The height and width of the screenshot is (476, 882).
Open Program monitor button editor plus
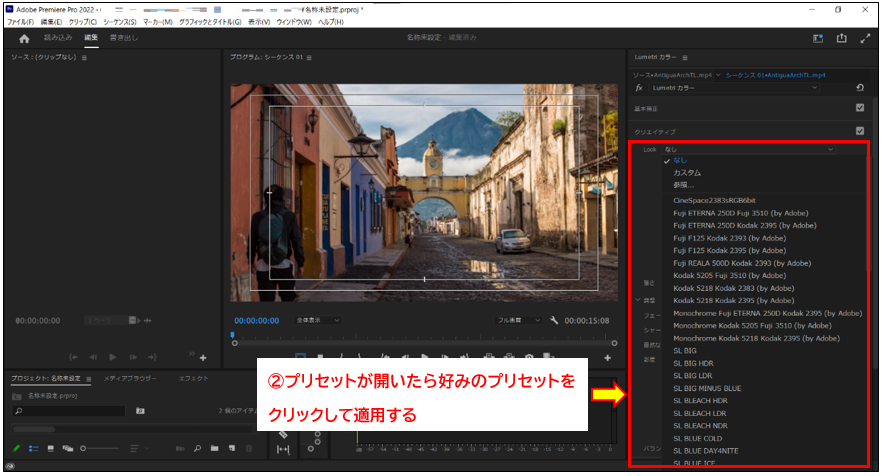(x=608, y=358)
